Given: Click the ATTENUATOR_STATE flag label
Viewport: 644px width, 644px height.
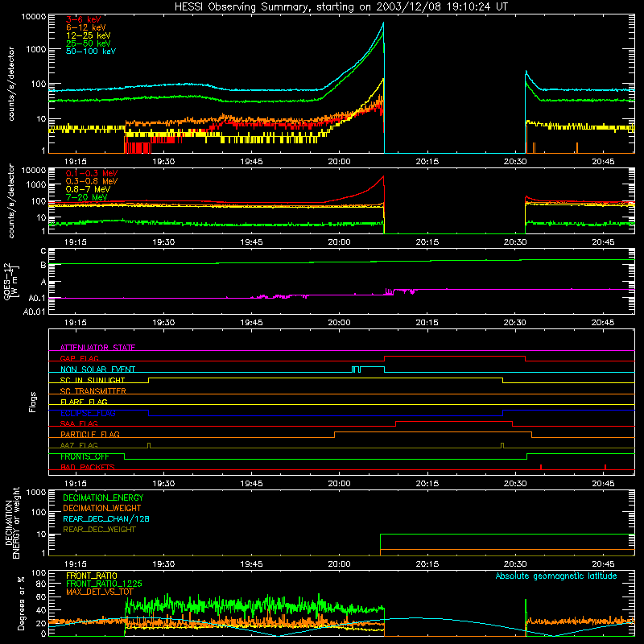Looking at the screenshot, I should [97, 348].
